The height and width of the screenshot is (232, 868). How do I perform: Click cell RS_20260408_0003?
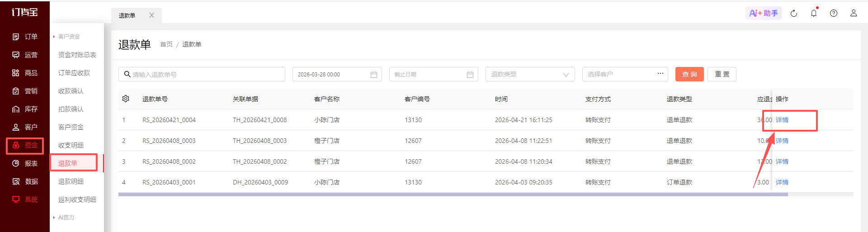click(x=169, y=141)
